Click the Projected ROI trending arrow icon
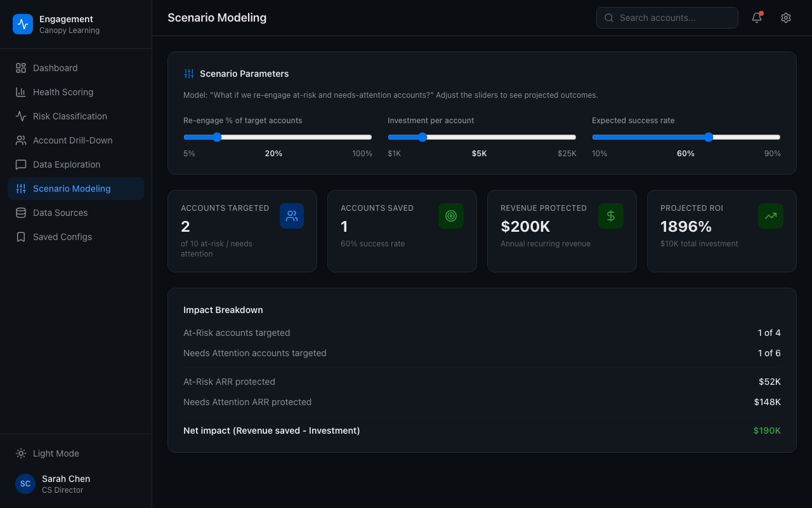This screenshot has width=812, height=508. [x=770, y=216]
